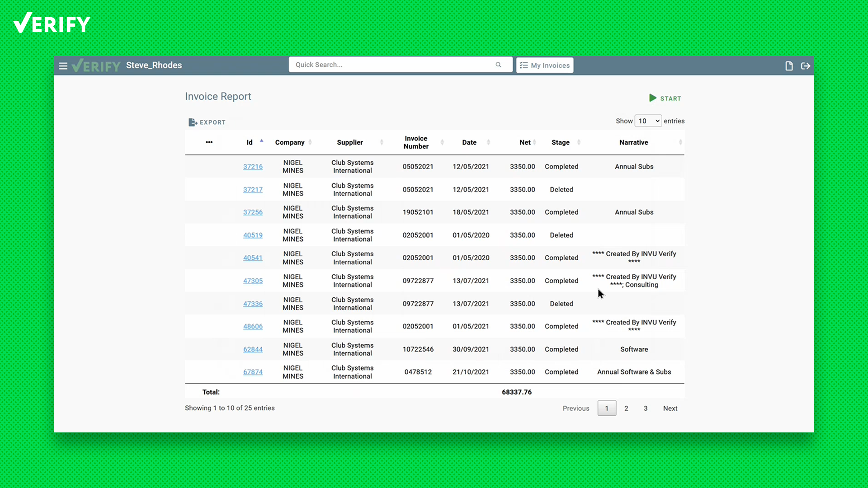Open the hamburger navigation menu
868x488 pixels.
(63, 66)
